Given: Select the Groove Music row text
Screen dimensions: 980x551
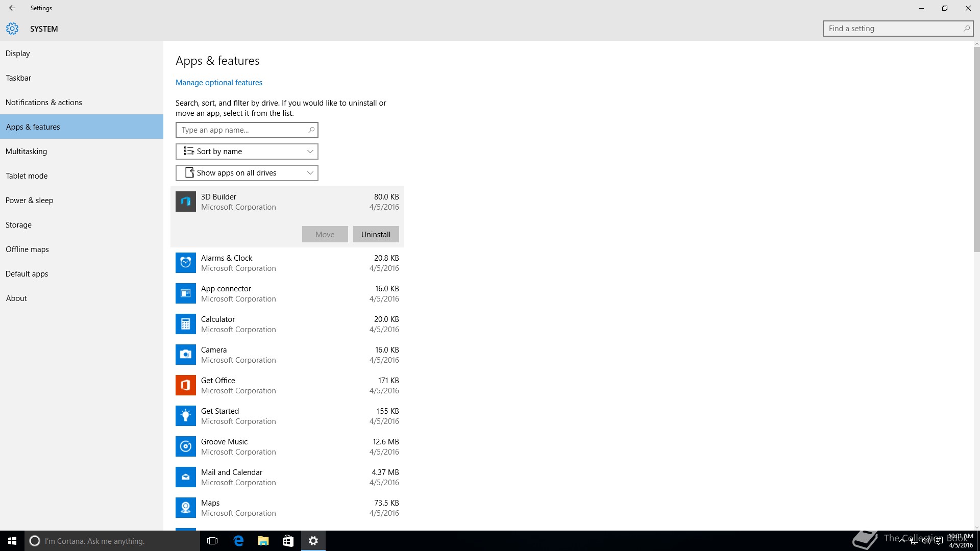Looking at the screenshot, I should tap(224, 442).
